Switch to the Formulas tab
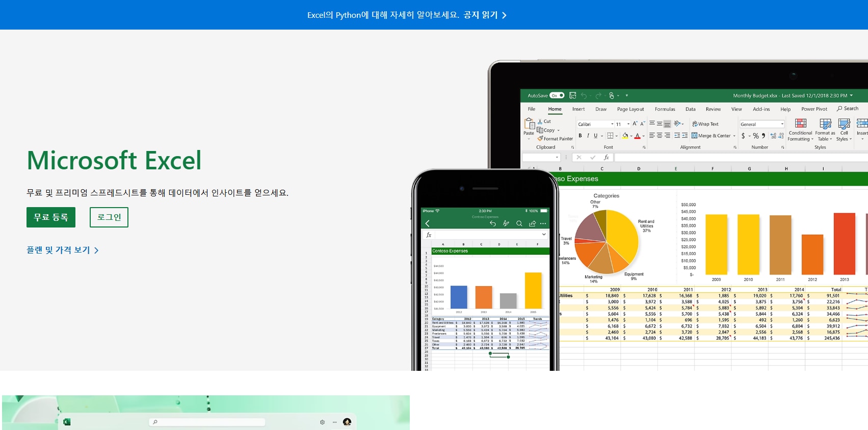The width and height of the screenshot is (868, 430). (665, 109)
